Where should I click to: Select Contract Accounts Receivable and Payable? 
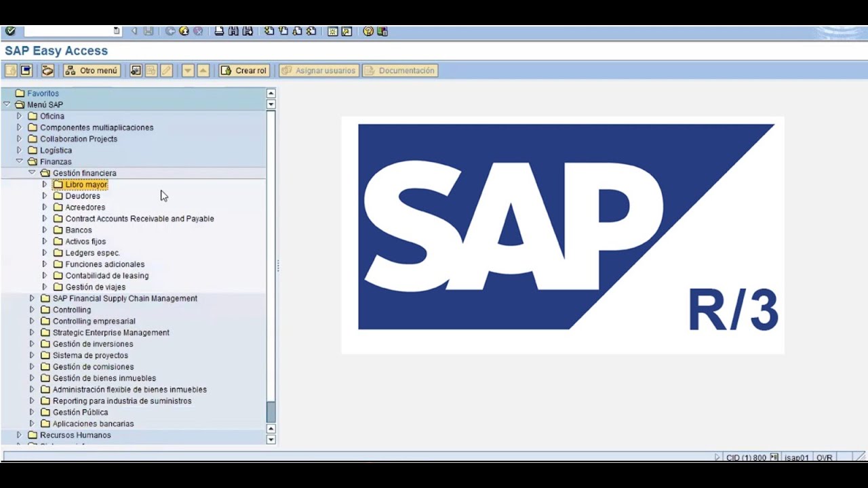140,218
